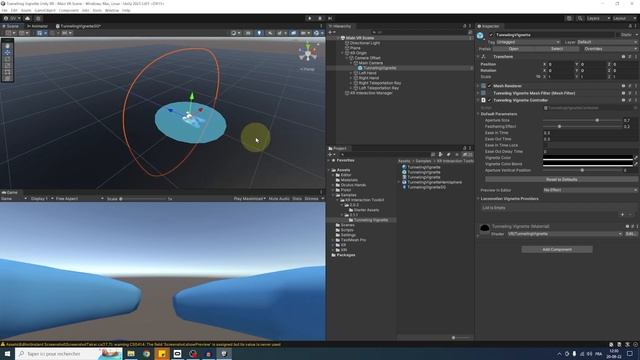Select the Hand (view) tool in scene
Screen dimensions: 640x360
point(7,46)
